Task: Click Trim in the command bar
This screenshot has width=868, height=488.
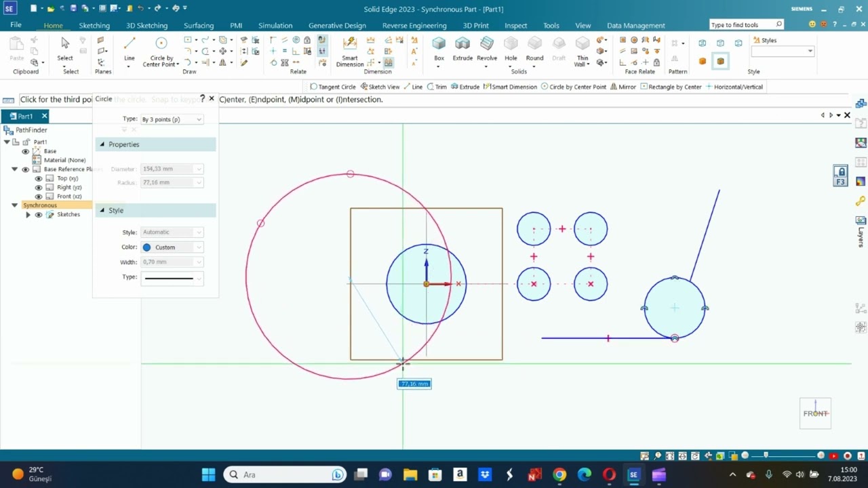Action: pyautogui.click(x=437, y=87)
